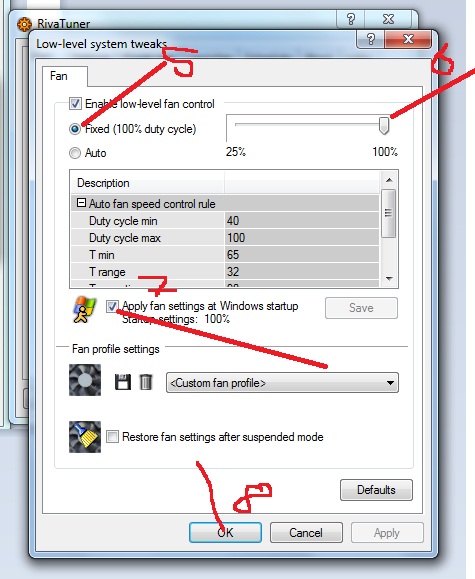Enable Restore fan settings after suspended mode
The height and width of the screenshot is (579, 475).
point(112,436)
